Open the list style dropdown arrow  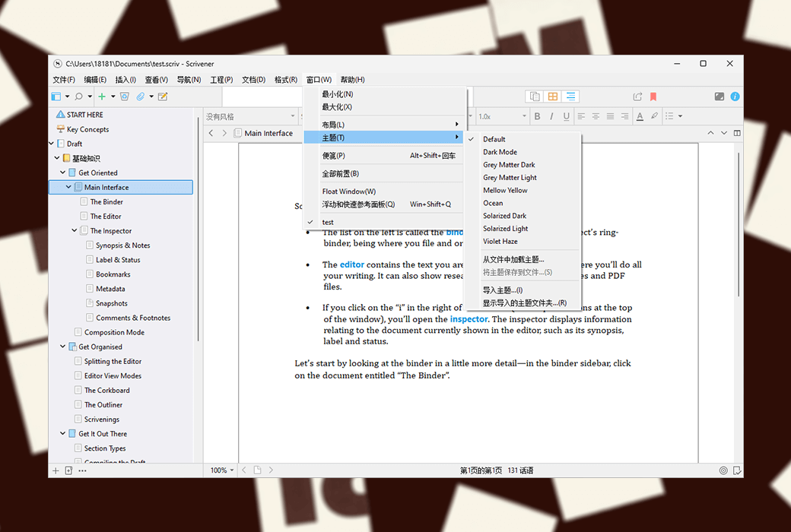point(680,116)
